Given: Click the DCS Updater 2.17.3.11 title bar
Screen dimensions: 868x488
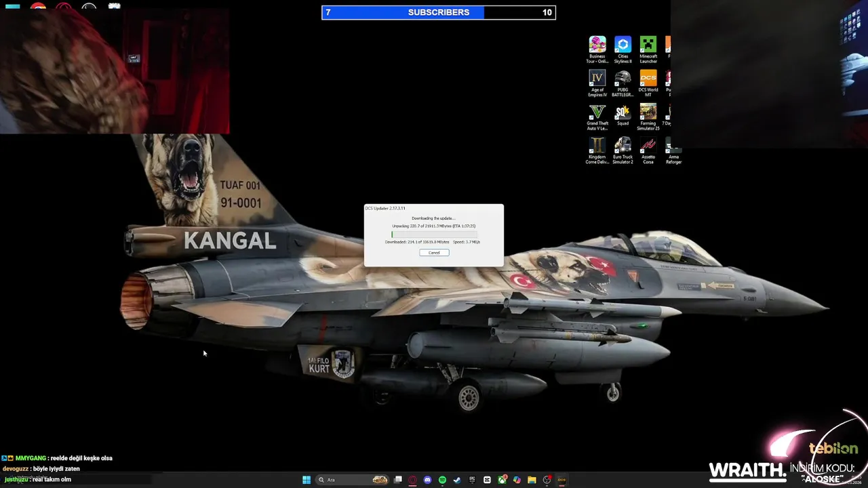Looking at the screenshot, I should tap(434, 208).
